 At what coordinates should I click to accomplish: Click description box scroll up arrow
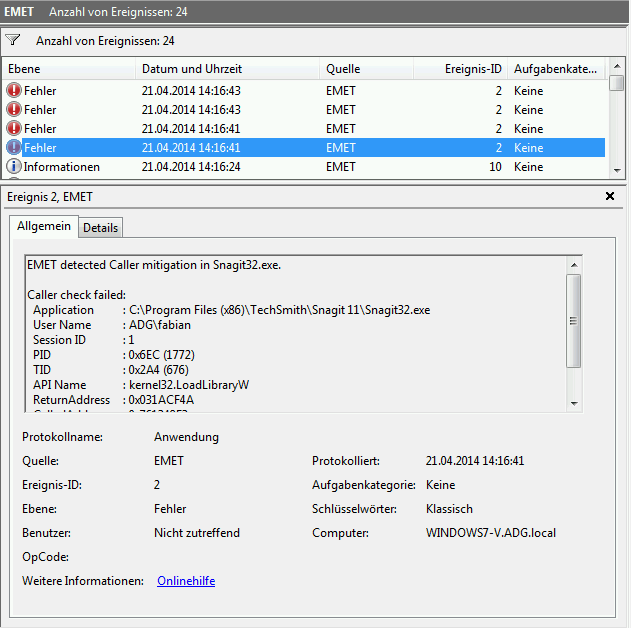574,265
